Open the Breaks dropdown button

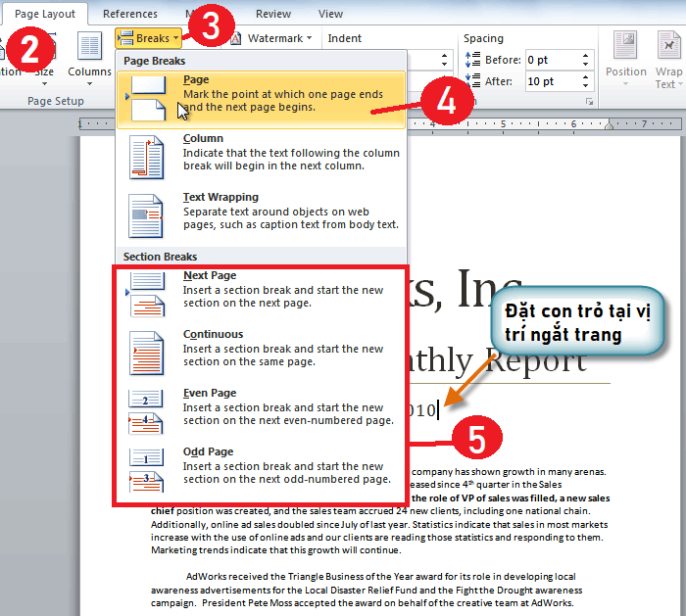tap(149, 38)
